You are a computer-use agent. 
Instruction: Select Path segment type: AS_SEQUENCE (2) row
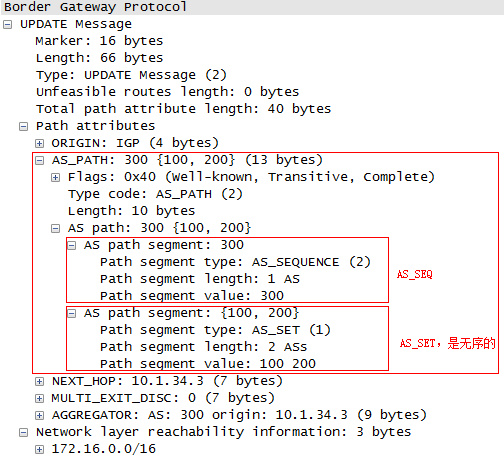(235, 262)
